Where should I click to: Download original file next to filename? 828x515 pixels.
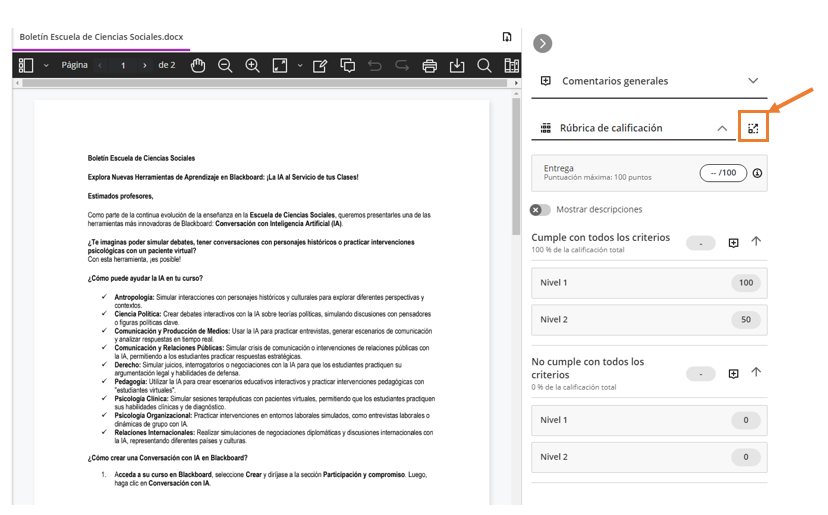point(507,36)
